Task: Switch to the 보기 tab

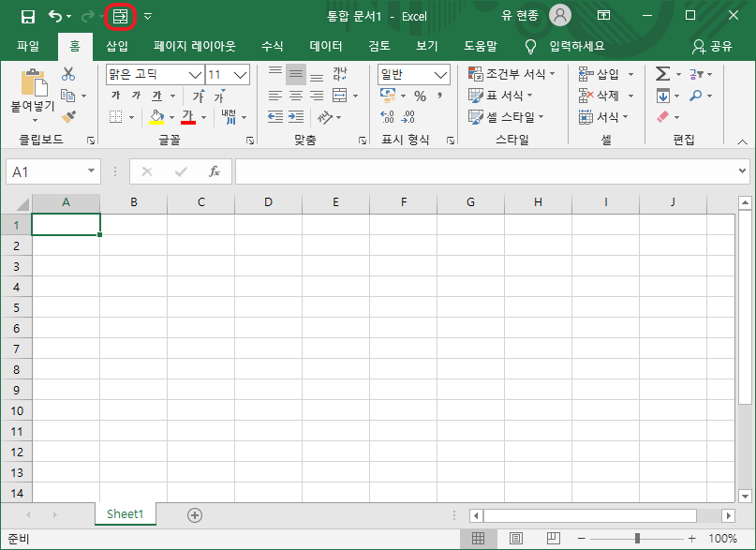Action: coord(427,46)
